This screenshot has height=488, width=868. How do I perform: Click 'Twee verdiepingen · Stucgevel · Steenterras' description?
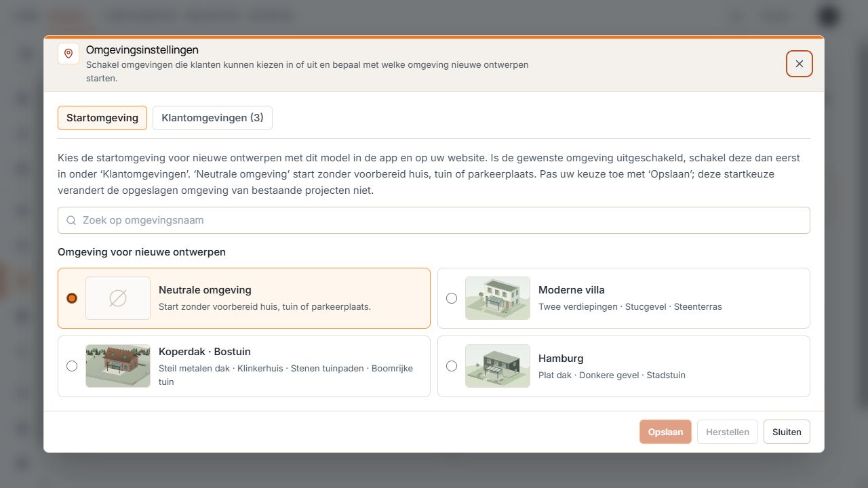(x=630, y=307)
